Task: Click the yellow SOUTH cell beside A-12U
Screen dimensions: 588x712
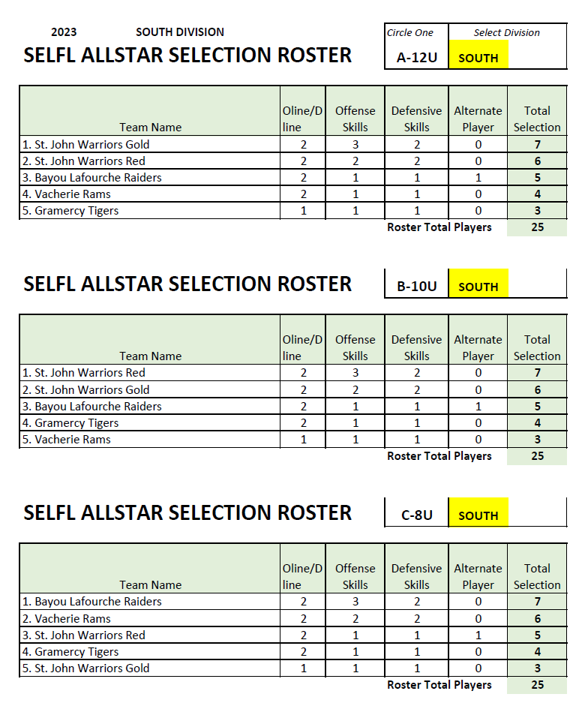Action: 478,55
